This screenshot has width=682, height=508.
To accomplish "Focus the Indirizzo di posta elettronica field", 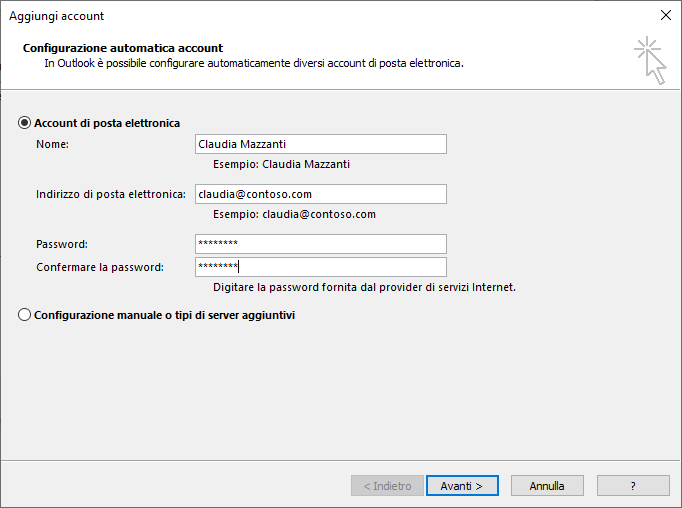I will 321,194.
